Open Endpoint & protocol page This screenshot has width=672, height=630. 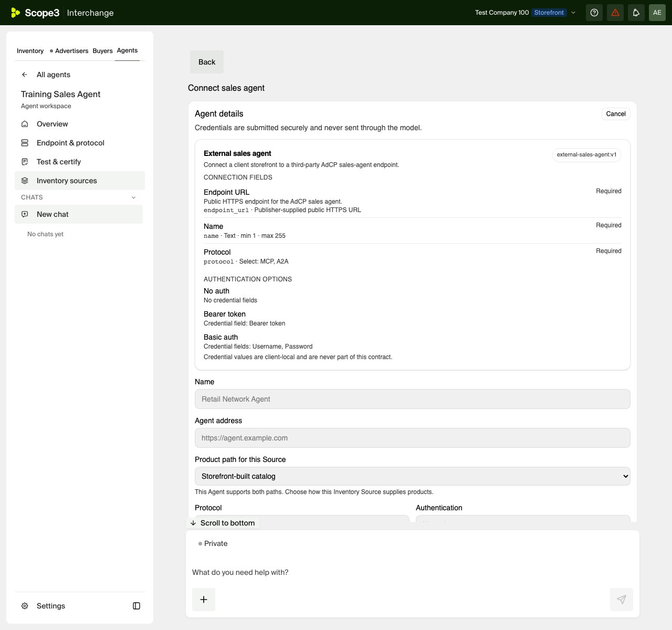tap(80, 143)
